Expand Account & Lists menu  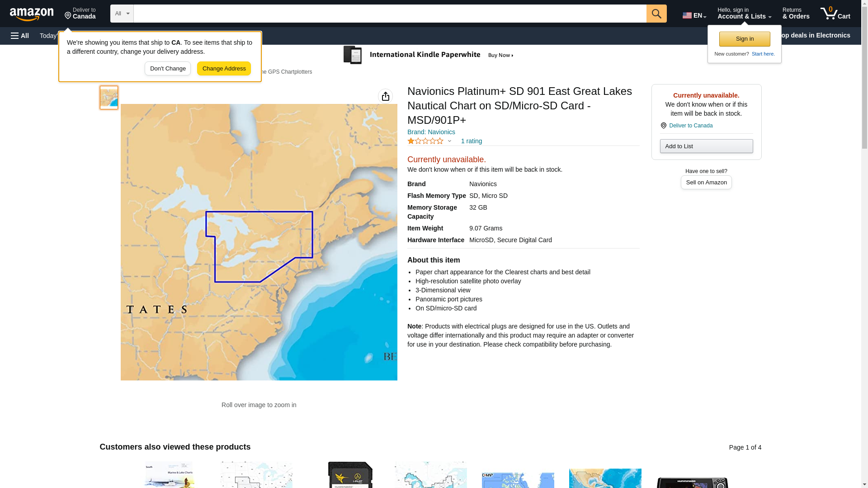[x=744, y=14]
